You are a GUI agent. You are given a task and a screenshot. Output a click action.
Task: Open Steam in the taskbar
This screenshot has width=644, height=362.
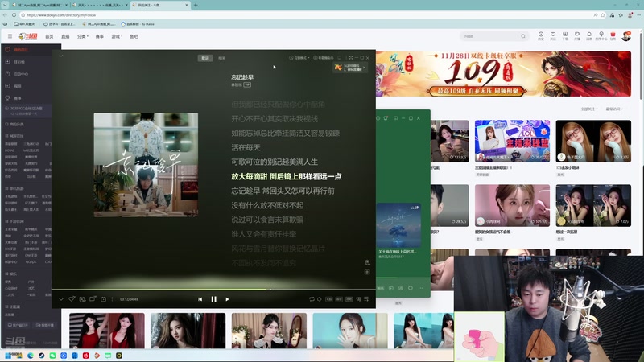tap(42, 356)
